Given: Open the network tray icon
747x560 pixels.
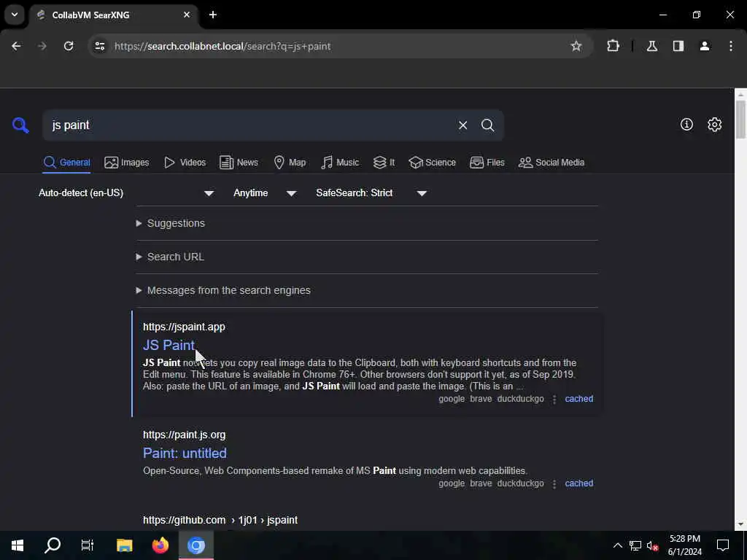Looking at the screenshot, I should (x=635, y=545).
